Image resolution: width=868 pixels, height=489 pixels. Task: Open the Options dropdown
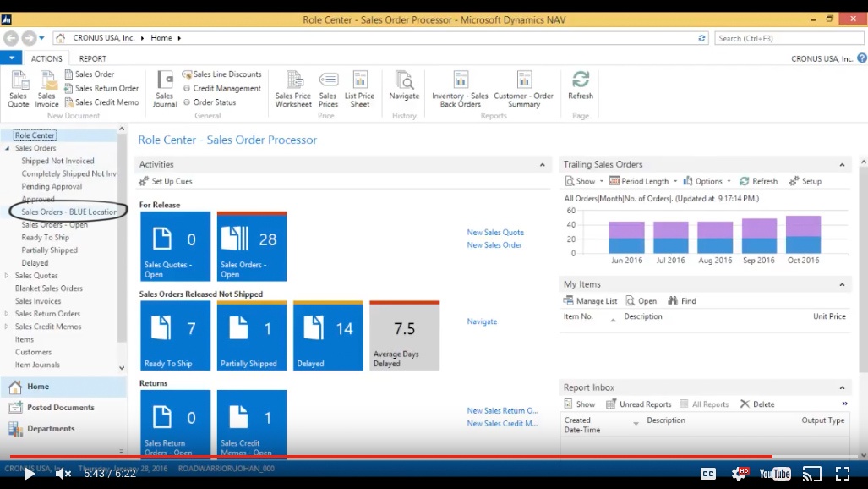pos(707,181)
